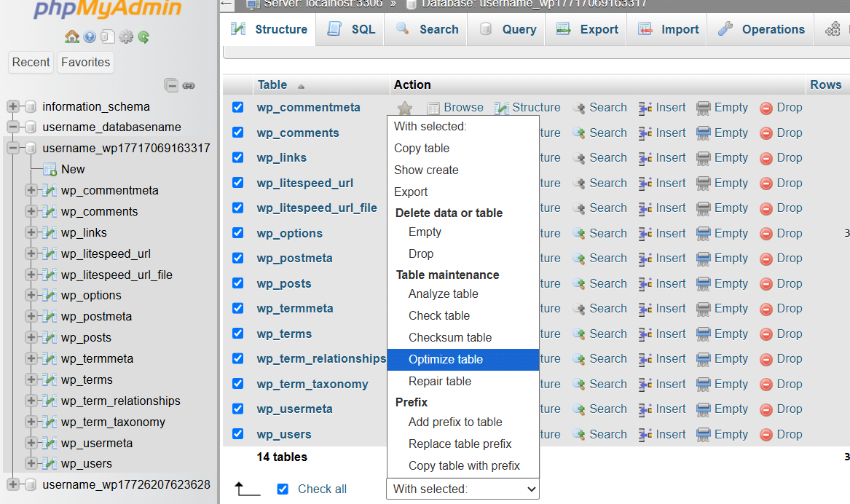Expand wp_commentmeta in navigation tree
Image resolution: width=850 pixels, height=504 pixels.
tap(31, 190)
